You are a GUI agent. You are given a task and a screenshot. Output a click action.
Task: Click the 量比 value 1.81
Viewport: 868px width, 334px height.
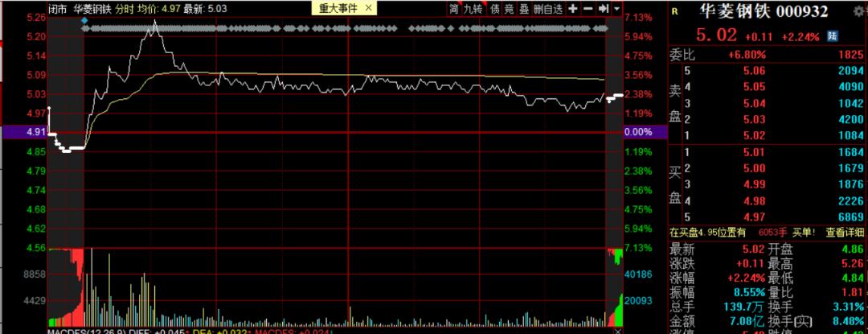pos(853,292)
